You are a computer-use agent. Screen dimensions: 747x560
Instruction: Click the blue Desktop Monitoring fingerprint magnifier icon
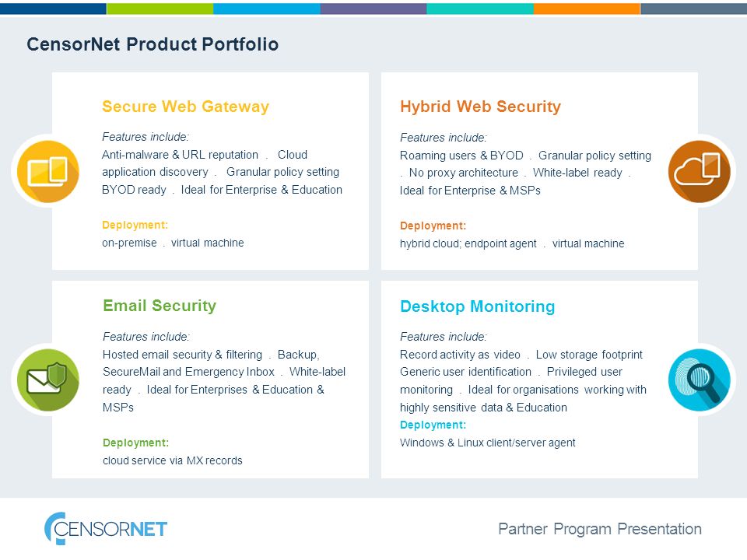tap(699, 380)
